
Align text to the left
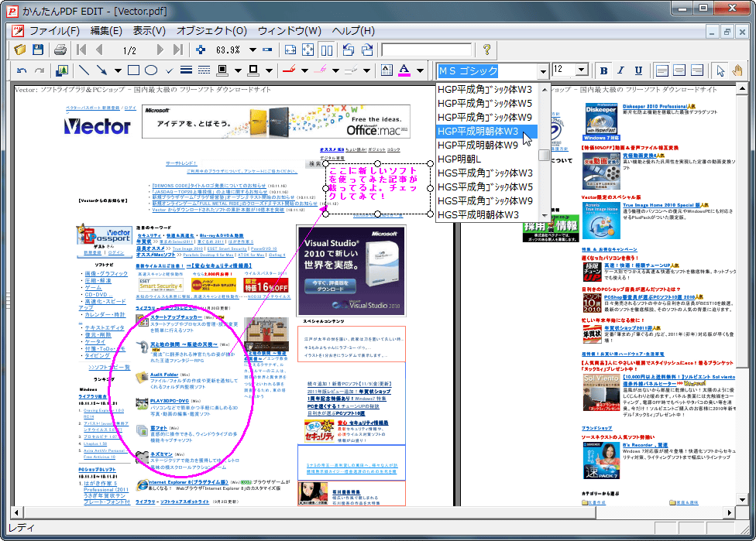662,70
